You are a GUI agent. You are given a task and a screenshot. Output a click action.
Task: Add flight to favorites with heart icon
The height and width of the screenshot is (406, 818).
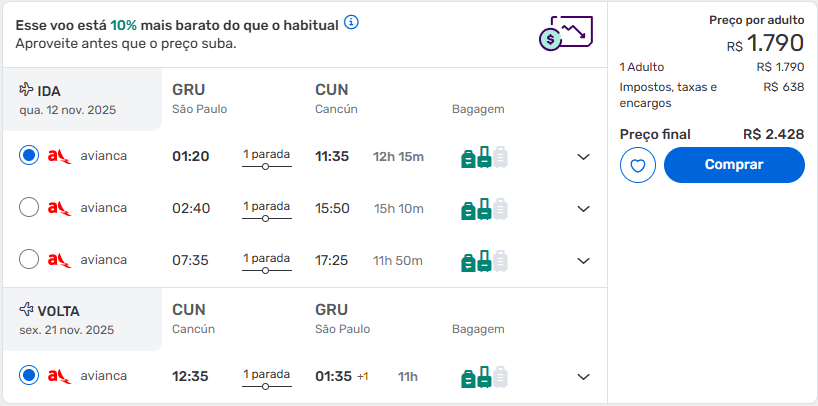637,165
